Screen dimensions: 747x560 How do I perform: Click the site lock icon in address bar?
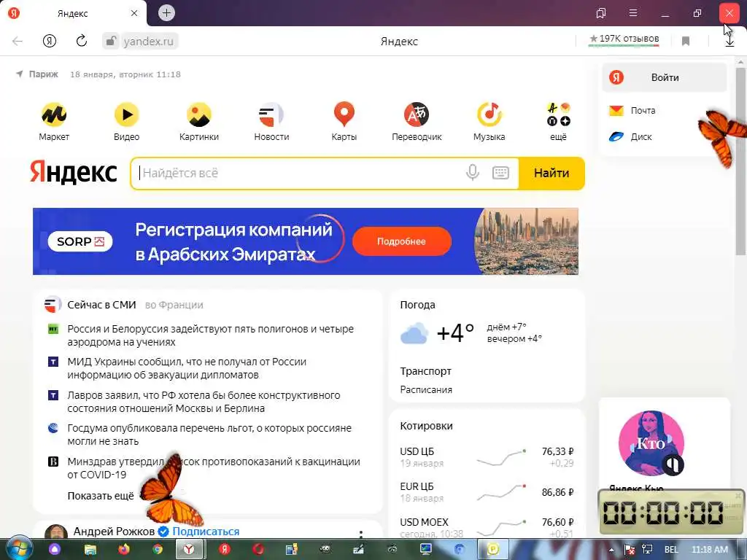(110, 41)
